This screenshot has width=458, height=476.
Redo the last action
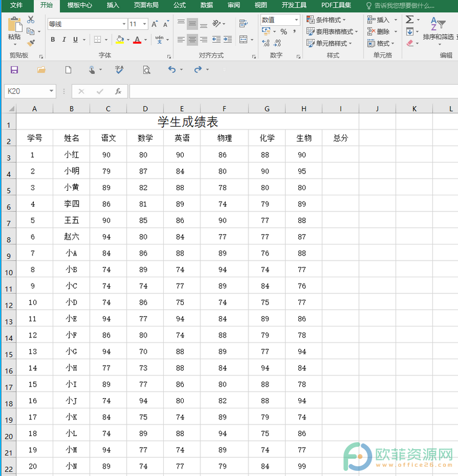point(198,69)
